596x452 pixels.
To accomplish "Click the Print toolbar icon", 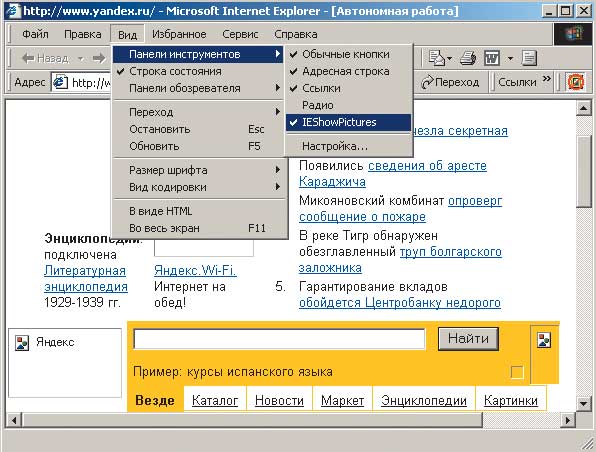I will [468, 58].
